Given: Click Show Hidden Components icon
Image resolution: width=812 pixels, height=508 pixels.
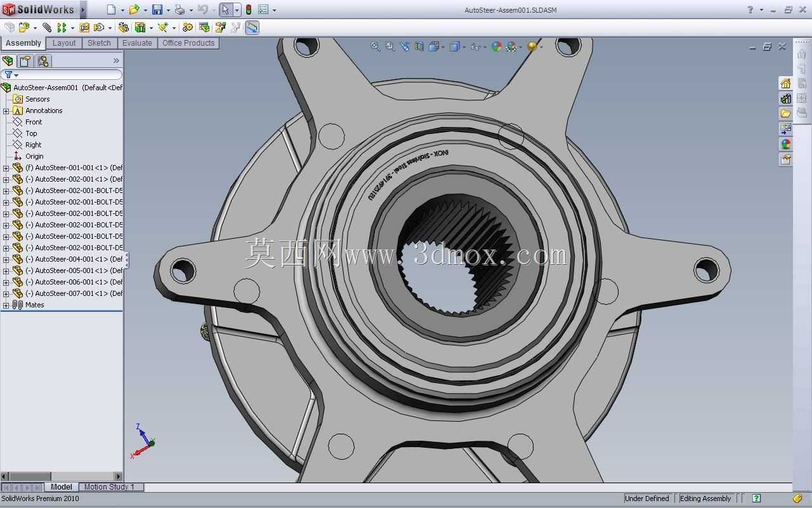Looking at the screenshot, I should click(x=124, y=27).
